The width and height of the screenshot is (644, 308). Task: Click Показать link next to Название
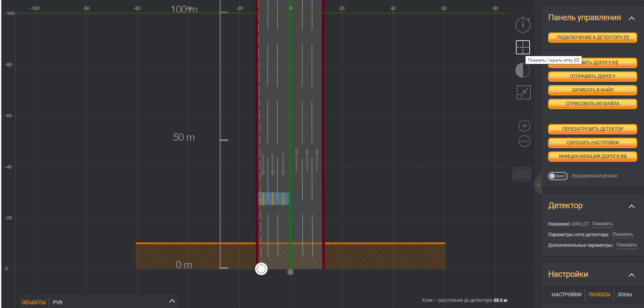(603, 224)
